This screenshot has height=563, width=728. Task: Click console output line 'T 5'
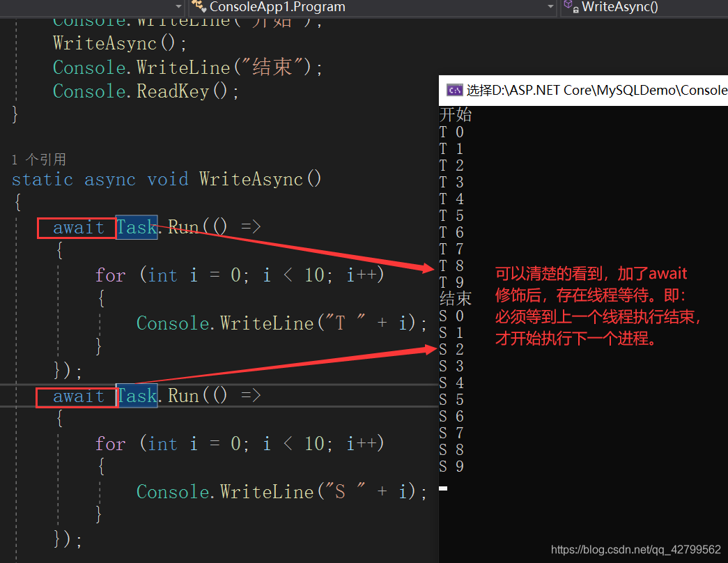(451, 215)
